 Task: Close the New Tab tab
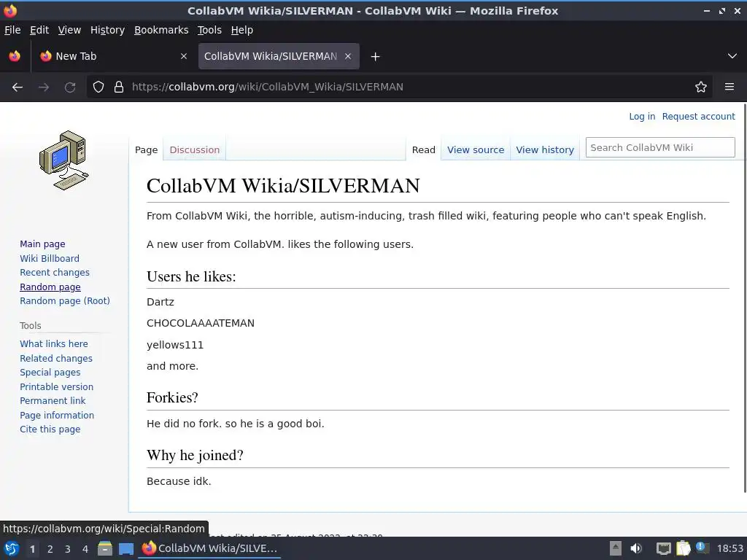click(184, 56)
